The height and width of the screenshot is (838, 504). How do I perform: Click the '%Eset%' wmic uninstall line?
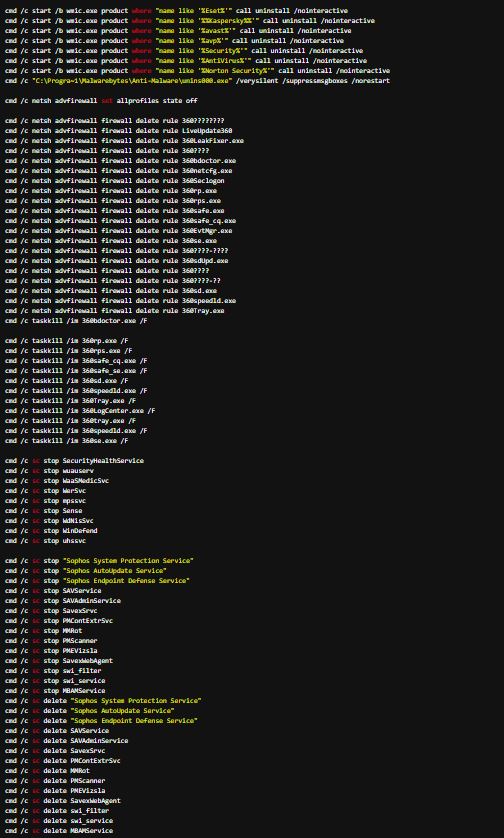pyautogui.click(x=176, y=11)
